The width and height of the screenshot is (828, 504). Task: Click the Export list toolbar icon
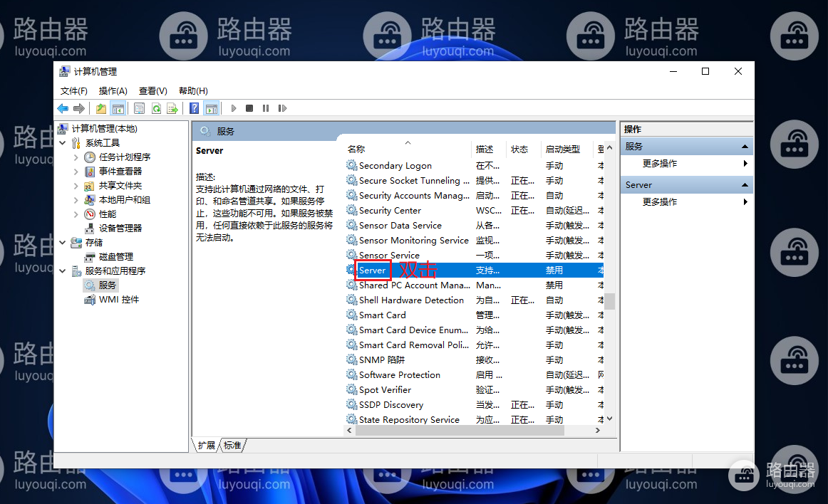coord(172,108)
